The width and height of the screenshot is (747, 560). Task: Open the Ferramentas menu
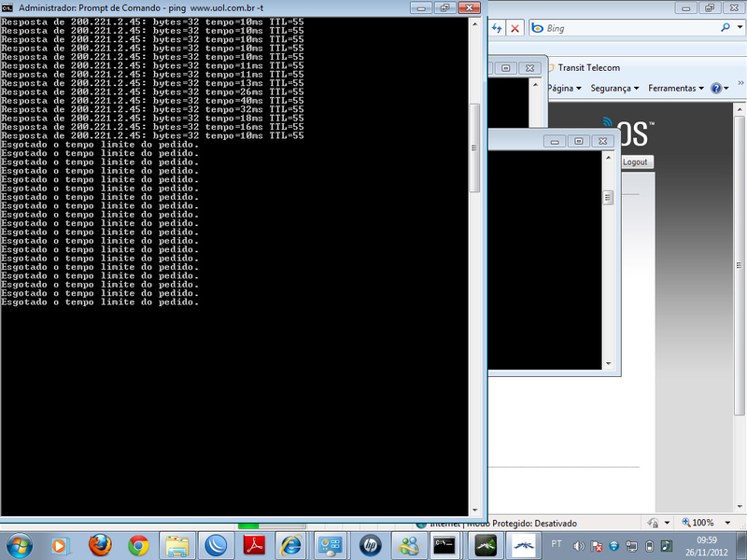pyautogui.click(x=676, y=88)
